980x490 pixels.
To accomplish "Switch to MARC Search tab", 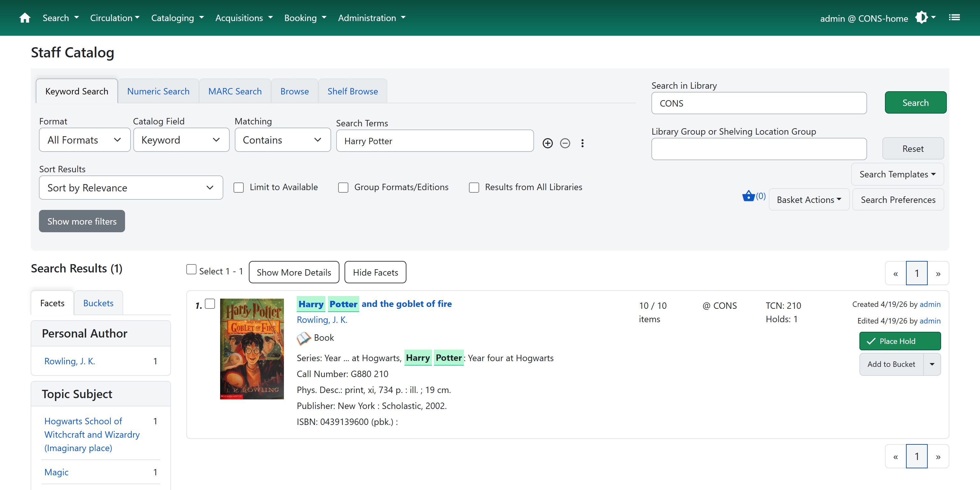I will click(235, 91).
